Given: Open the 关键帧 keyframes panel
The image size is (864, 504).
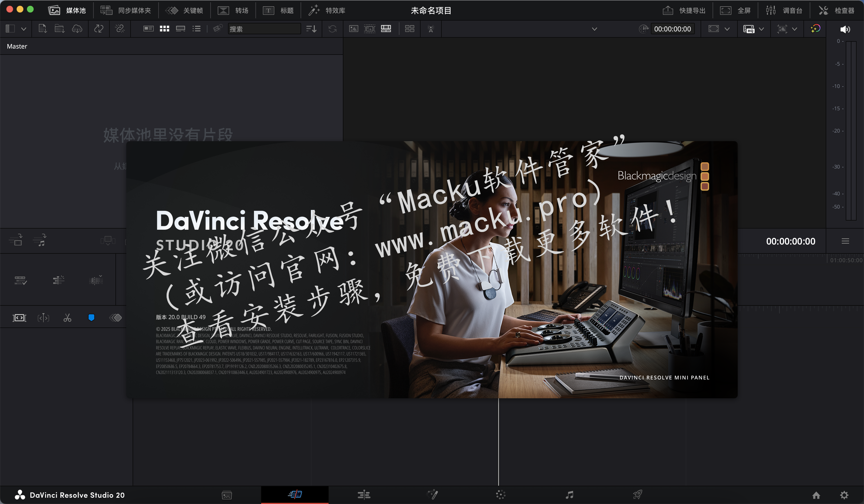Looking at the screenshot, I should point(185,11).
